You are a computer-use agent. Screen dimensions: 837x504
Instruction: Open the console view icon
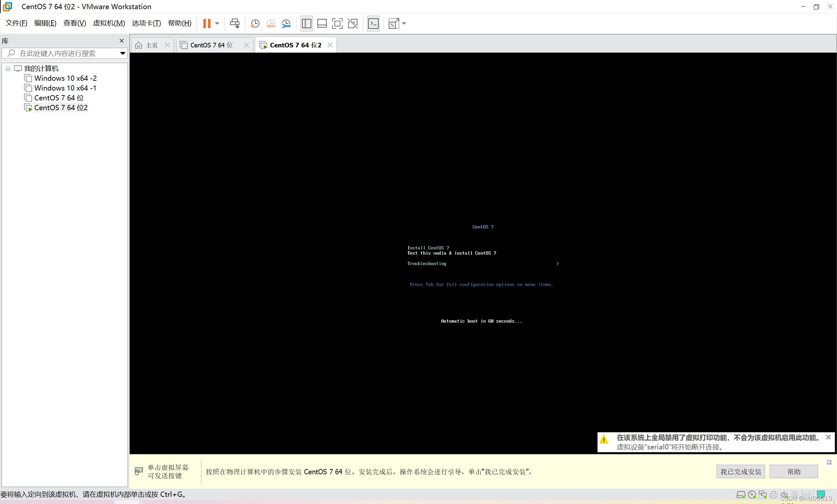click(x=373, y=24)
